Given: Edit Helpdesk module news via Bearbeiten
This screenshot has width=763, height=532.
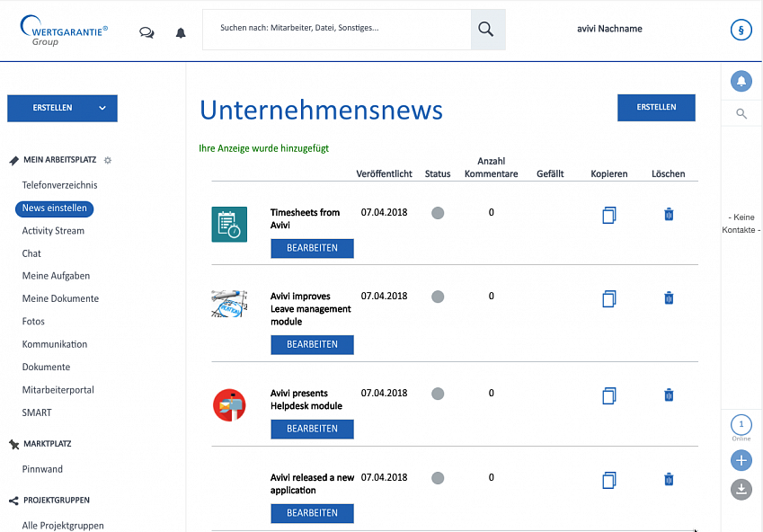Looking at the screenshot, I should coord(312,429).
